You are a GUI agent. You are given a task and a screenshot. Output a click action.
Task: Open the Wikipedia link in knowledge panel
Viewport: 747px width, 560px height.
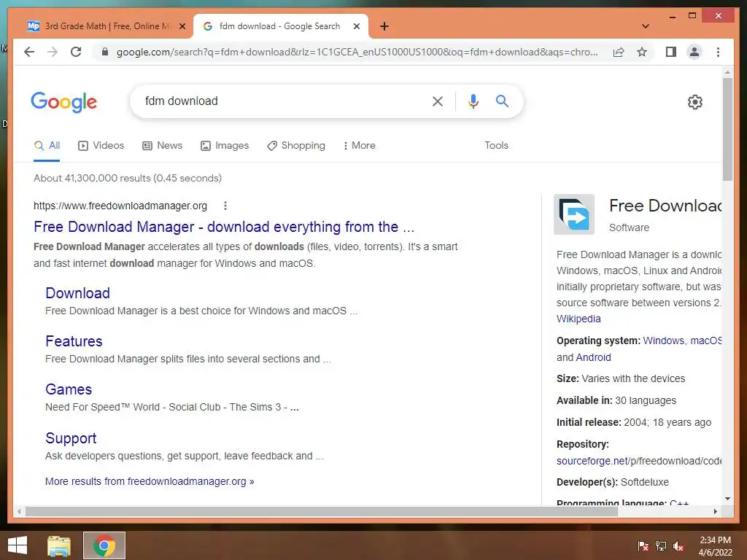coord(578,319)
